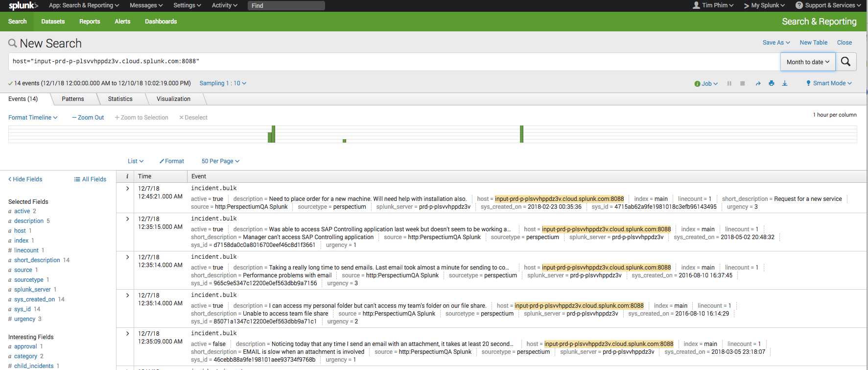Open the splunk_server field
The height and width of the screenshot is (370, 868).
click(32, 290)
